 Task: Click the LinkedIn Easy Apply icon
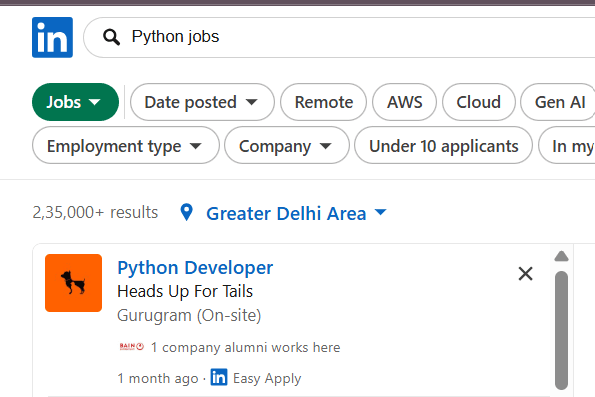pos(219,377)
